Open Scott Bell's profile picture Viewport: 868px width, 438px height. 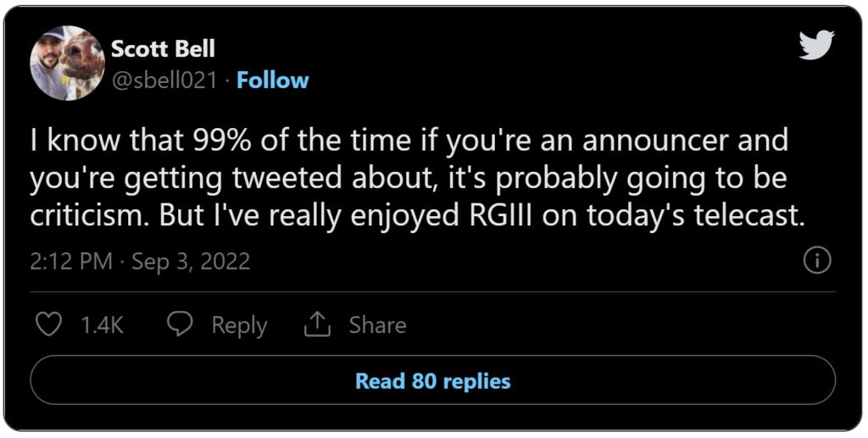[x=67, y=63]
